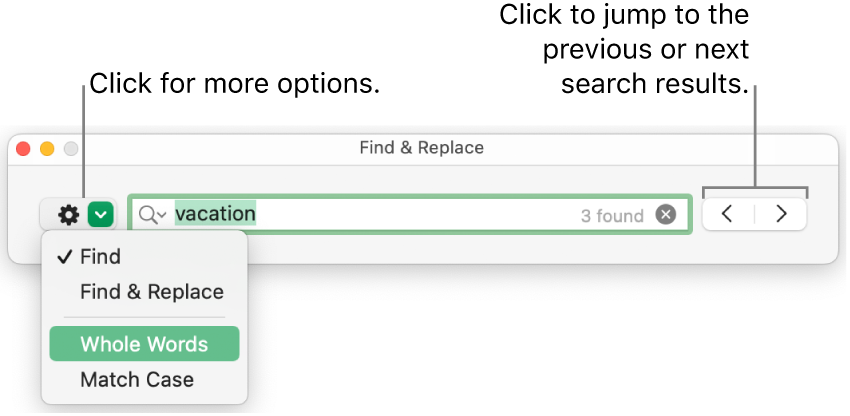Close the Find & Replace window

(x=25, y=149)
